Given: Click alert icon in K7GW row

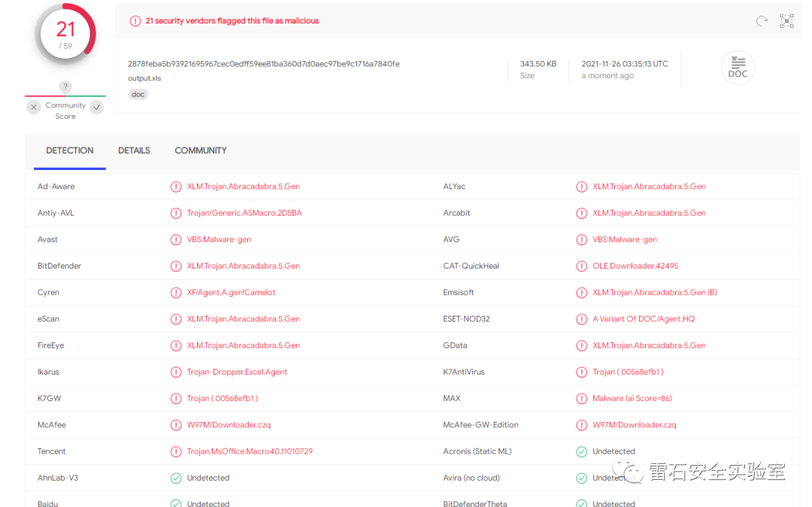Looking at the screenshot, I should [176, 398].
